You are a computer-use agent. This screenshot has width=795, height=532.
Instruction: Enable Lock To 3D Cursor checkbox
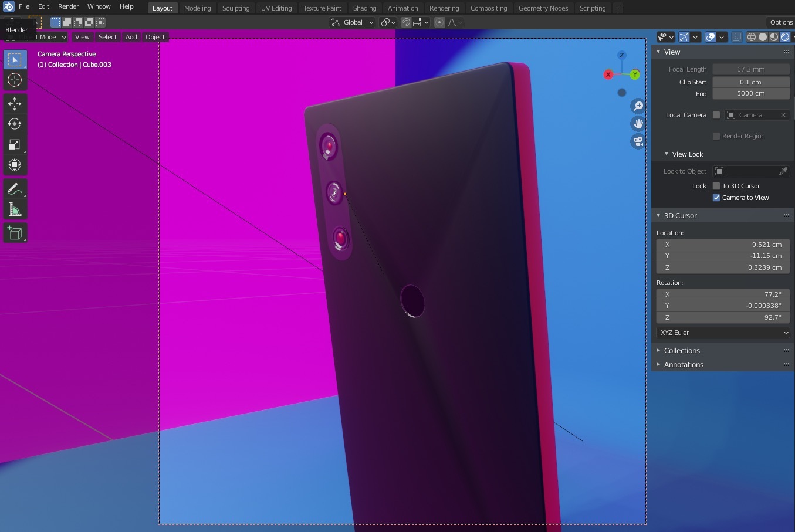(716, 186)
